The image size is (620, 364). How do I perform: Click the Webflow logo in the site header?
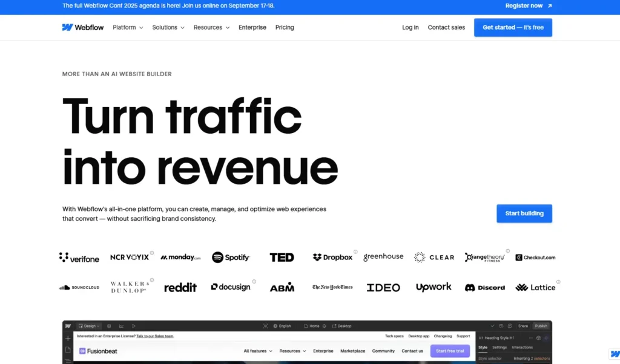pos(82,27)
